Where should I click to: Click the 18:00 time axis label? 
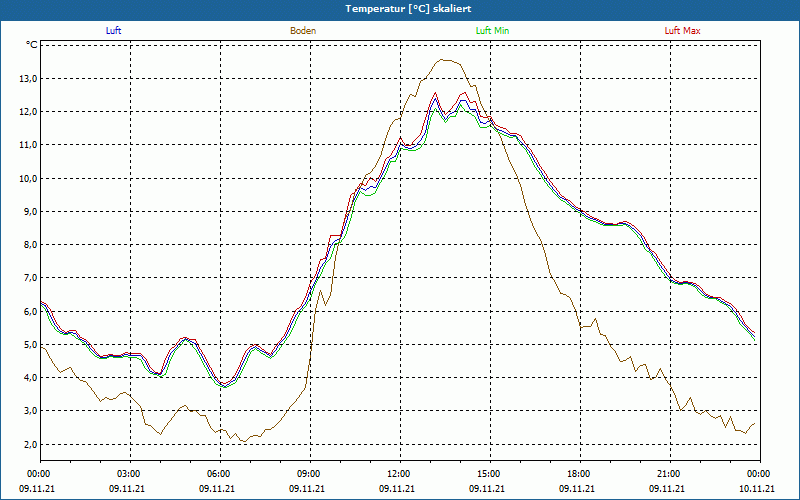coord(581,474)
